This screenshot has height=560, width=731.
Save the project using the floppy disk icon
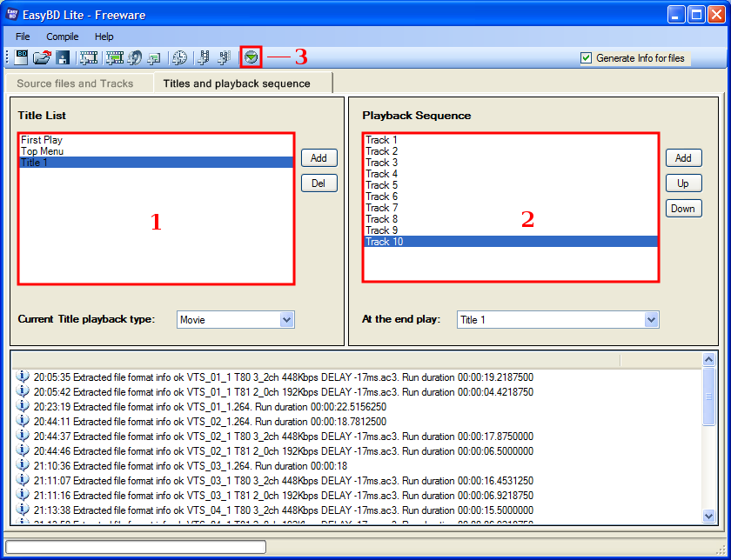(x=63, y=57)
